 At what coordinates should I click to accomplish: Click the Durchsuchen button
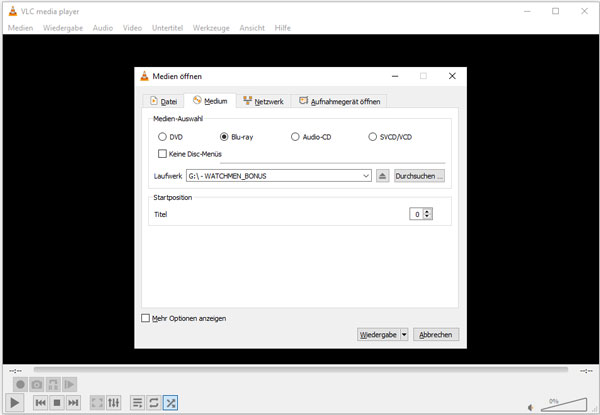pyautogui.click(x=419, y=176)
